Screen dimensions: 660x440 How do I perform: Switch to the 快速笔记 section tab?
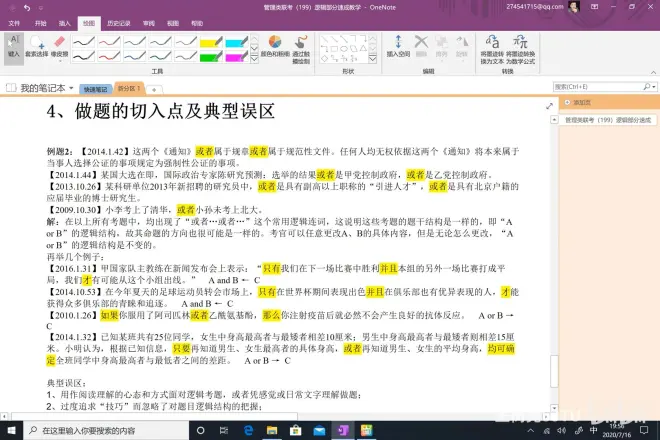click(x=94, y=88)
